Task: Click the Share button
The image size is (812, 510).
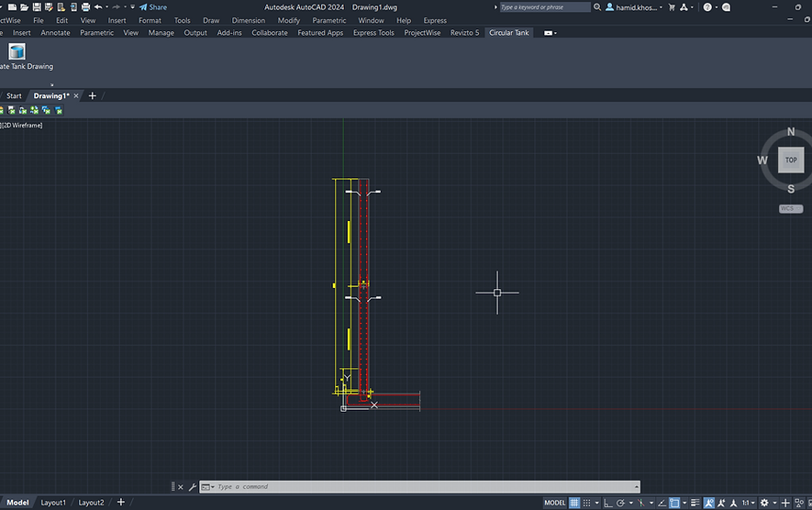Action: click(153, 7)
